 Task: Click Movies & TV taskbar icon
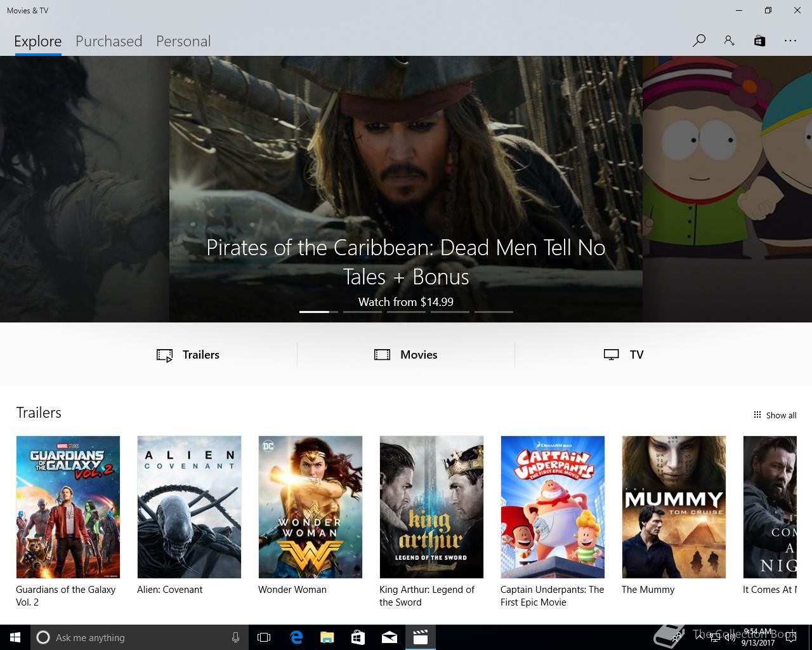click(421, 637)
